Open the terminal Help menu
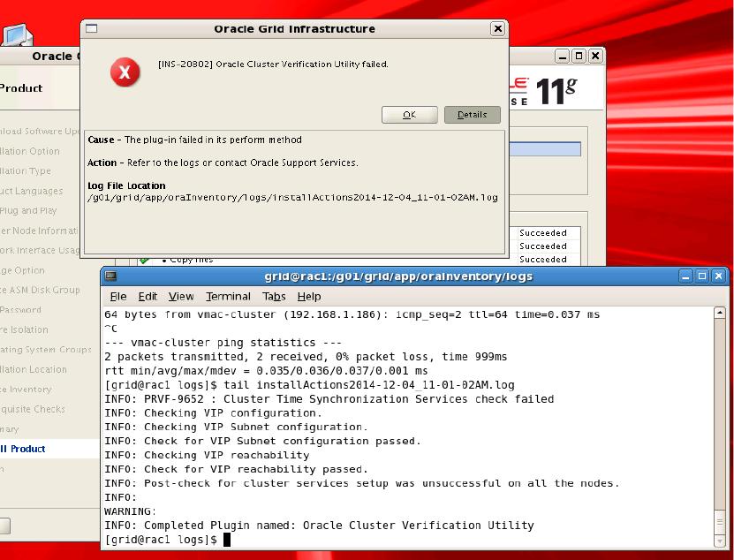Viewport: 734px width, 560px height. (x=309, y=297)
